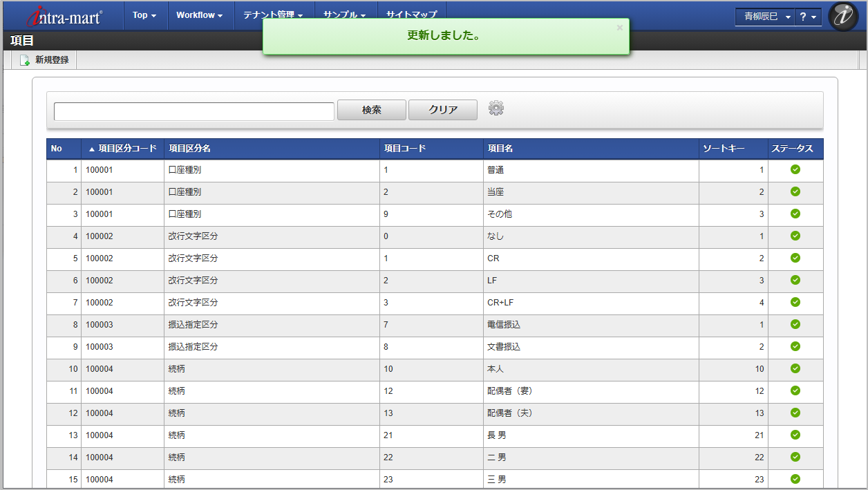Select item name cell 三 男
This screenshot has height=490, width=868.
[591, 480]
